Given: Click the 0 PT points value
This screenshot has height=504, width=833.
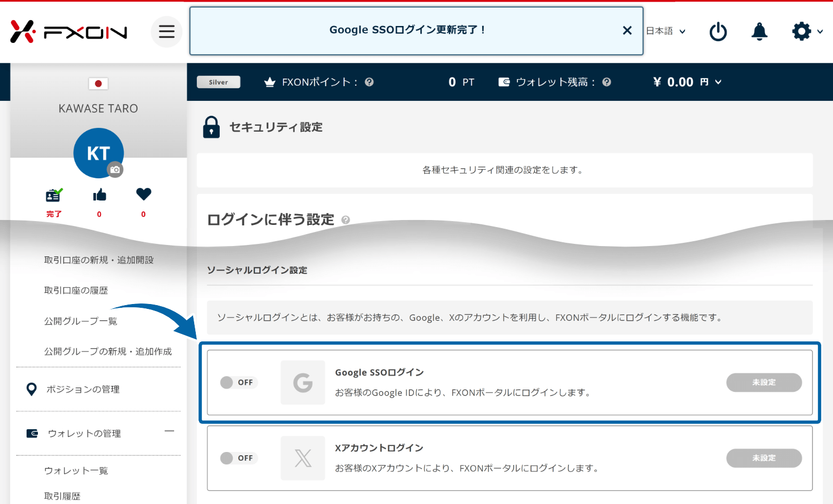Looking at the screenshot, I should tap(461, 82).
